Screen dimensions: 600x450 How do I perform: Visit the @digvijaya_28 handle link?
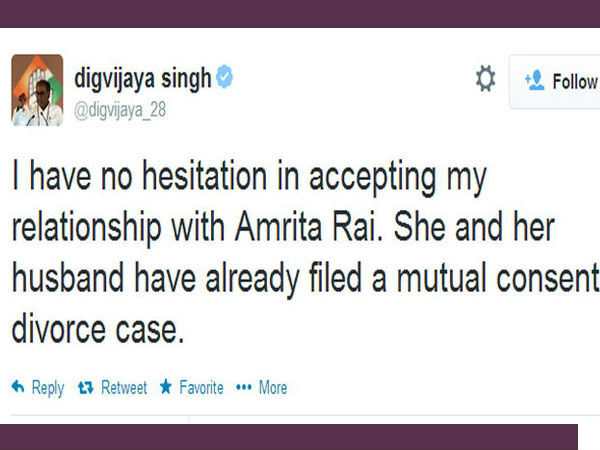click(120, 110)
